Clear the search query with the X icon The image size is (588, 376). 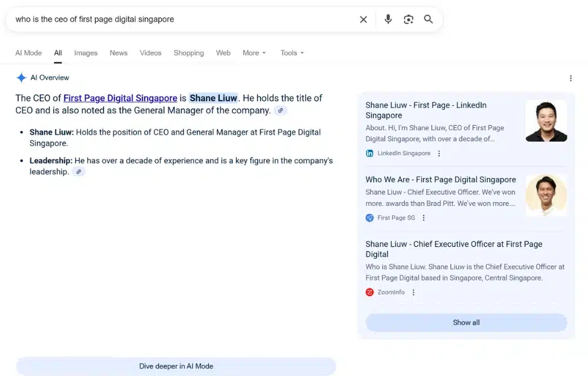(x=363, y=19)
